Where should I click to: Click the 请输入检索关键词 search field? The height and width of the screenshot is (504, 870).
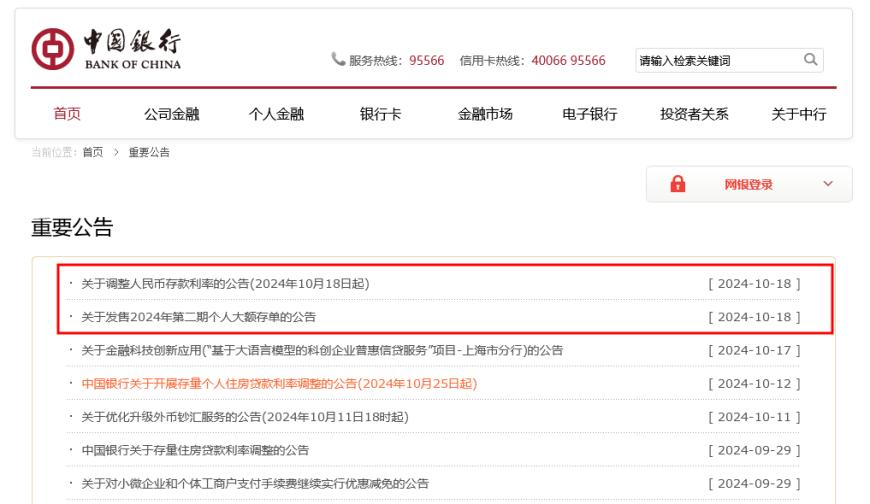point(719,60)
